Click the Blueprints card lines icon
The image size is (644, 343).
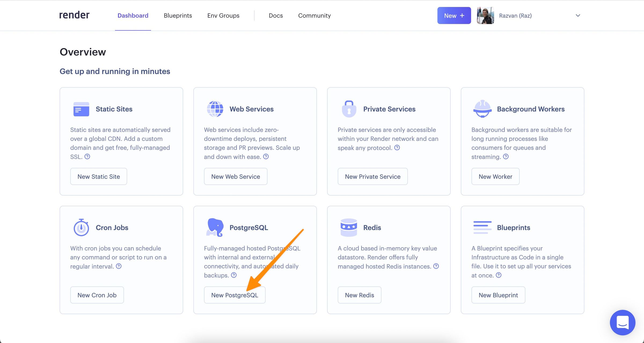[x=482, y=227]
